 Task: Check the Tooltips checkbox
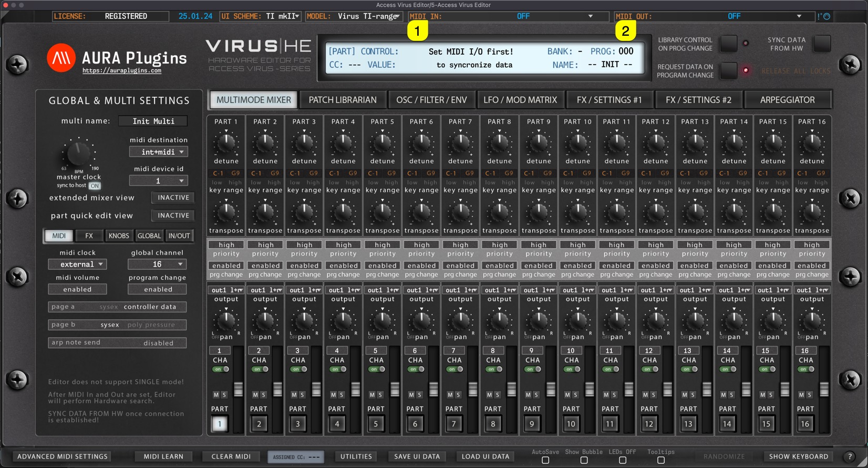click(660, 460)
